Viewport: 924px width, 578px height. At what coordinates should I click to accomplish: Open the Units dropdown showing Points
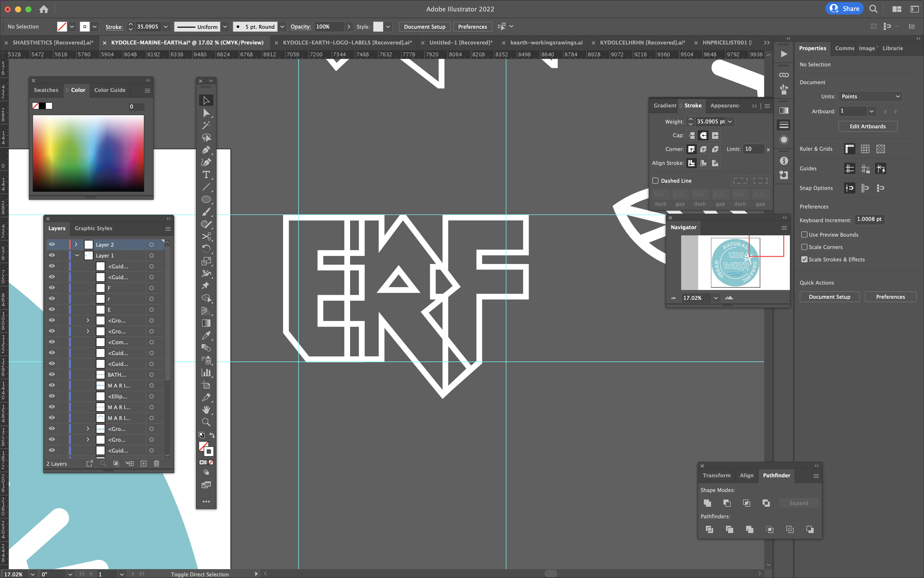(870, 96)
